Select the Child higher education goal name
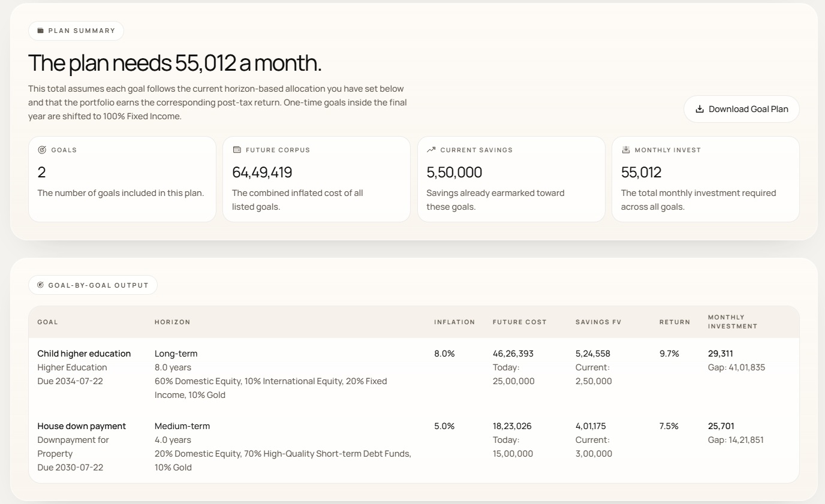 (x=84, y=354)
